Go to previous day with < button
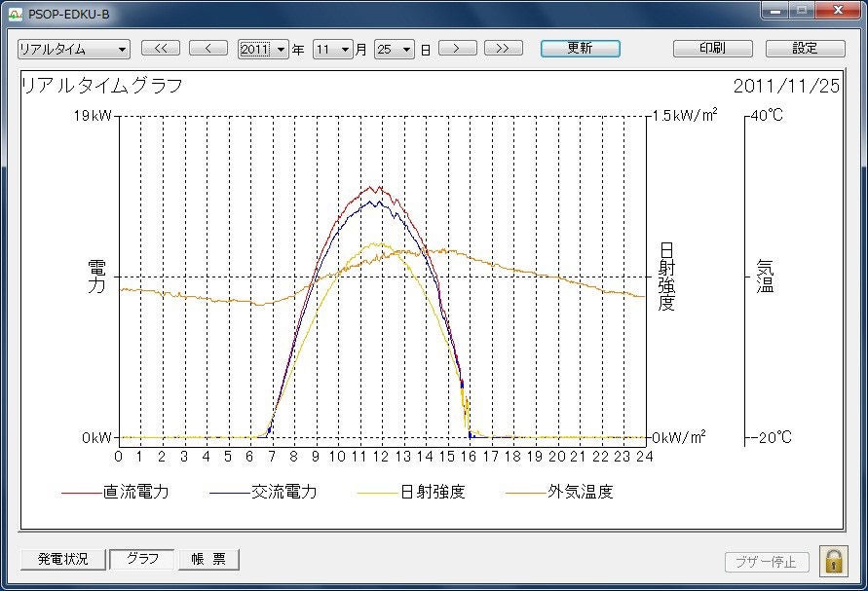Viewport: 868px width, 591px height. (x=208, y=49)
